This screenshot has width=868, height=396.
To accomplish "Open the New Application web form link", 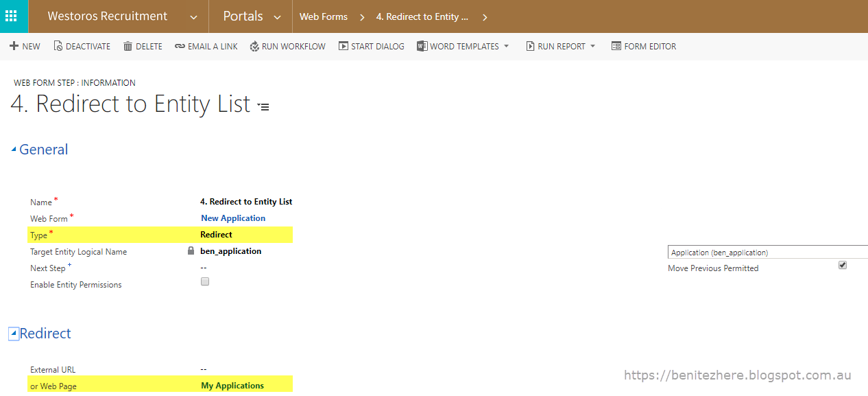I will click(x=232, y=218).
